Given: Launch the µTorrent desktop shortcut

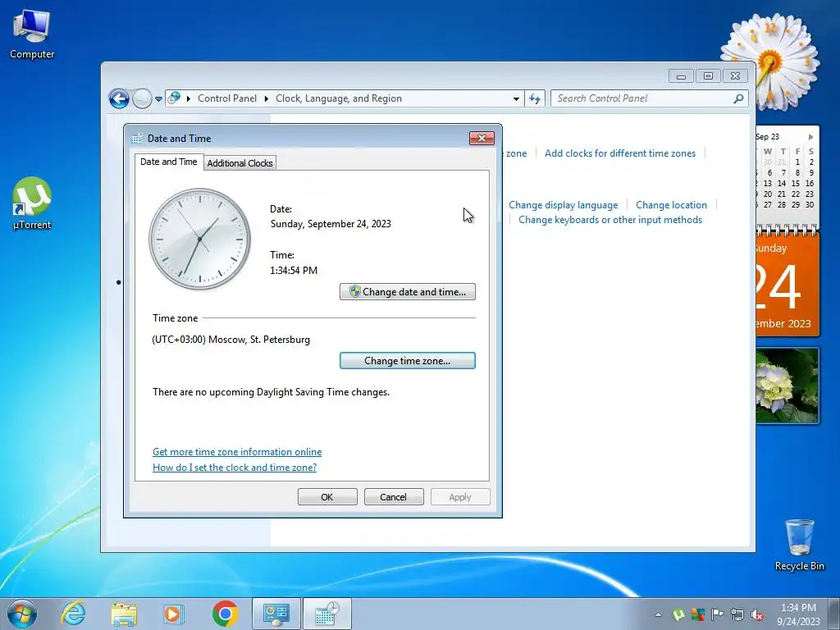Looking at the screenshot, I should tap(32, 203).
